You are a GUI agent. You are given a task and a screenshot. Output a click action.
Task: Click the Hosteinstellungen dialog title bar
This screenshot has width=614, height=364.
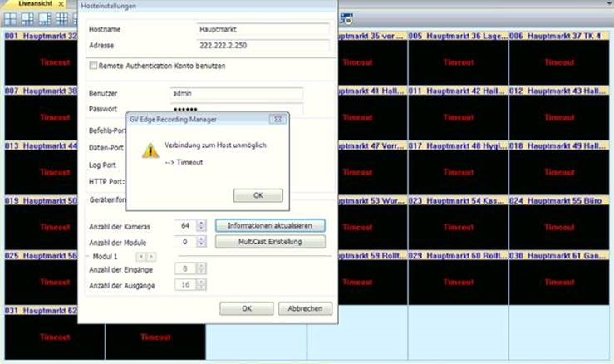[208, 6]
